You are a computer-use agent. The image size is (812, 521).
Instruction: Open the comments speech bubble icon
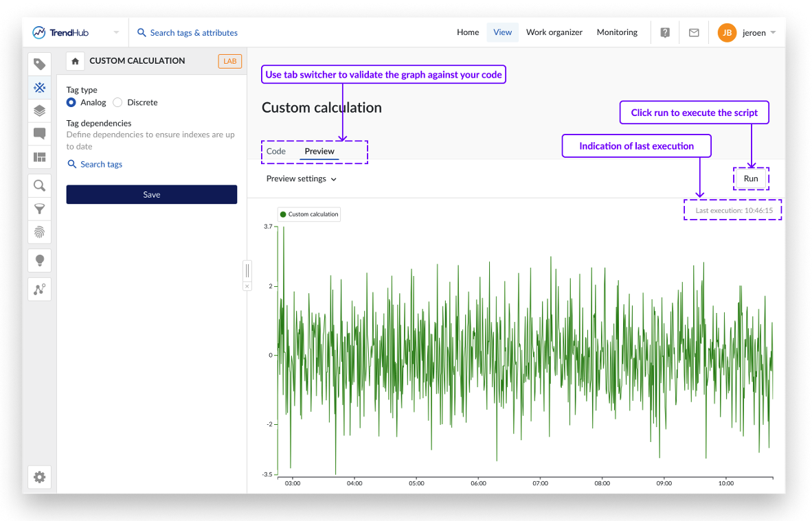(x=40, y=134)
